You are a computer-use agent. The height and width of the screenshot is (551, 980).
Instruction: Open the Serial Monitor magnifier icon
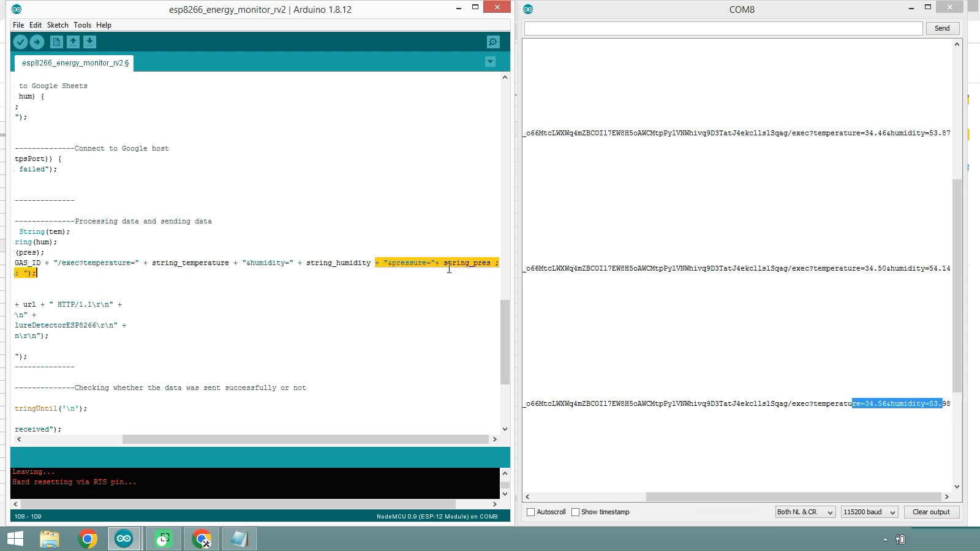(493, 42)
